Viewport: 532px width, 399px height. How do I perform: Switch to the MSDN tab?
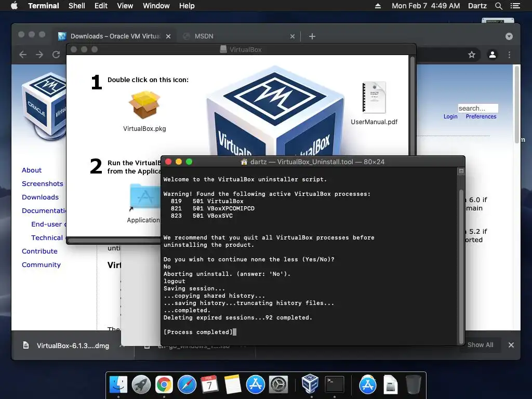tap(237, 36)
